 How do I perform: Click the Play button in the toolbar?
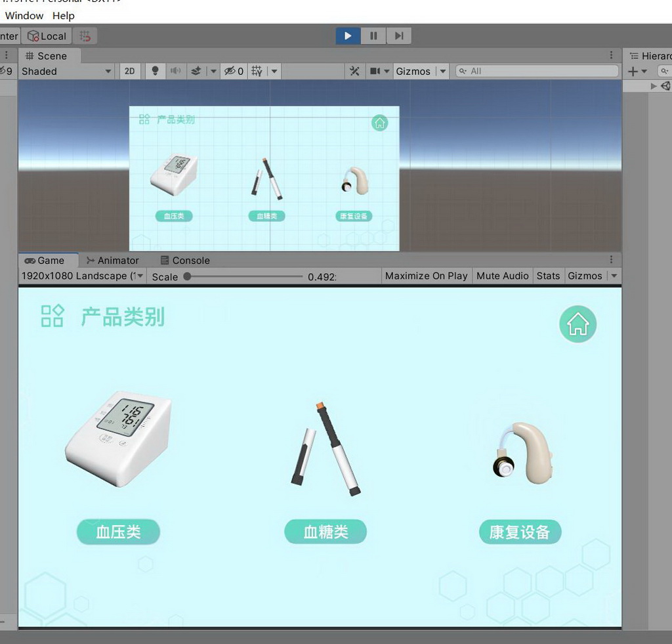pos(348,36)
